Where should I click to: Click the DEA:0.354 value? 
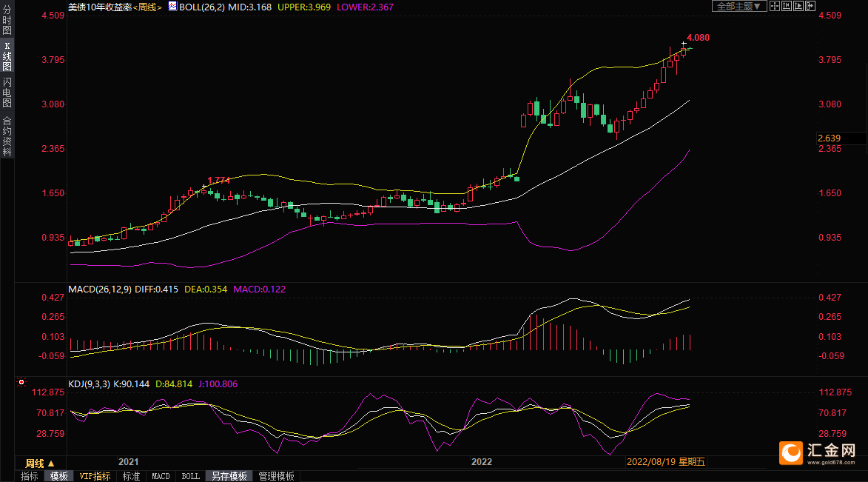tap(206, 289)
